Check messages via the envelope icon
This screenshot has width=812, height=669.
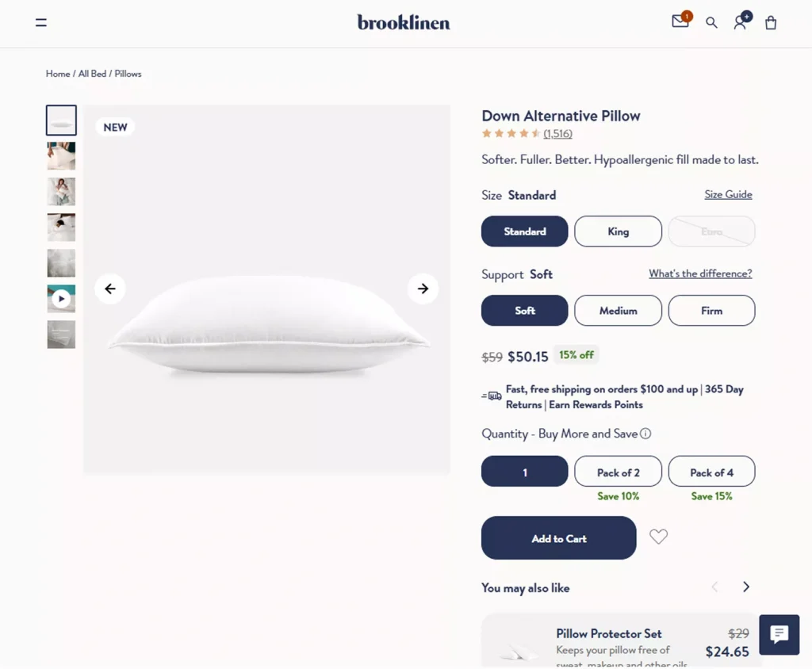pyautogui.click(x=680, y=22)
